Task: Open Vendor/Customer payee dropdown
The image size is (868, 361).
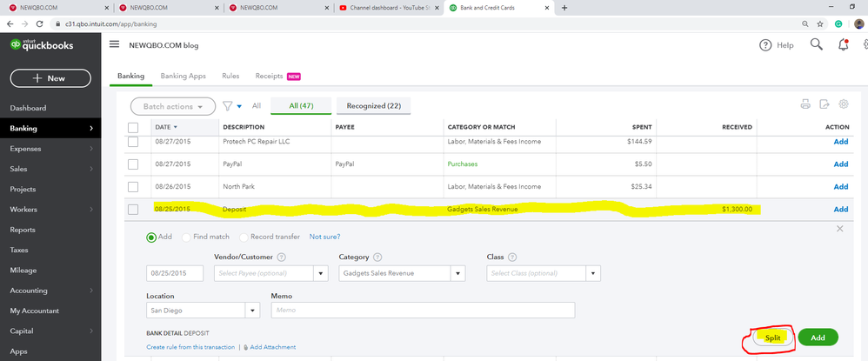Action: pos(321,273)
